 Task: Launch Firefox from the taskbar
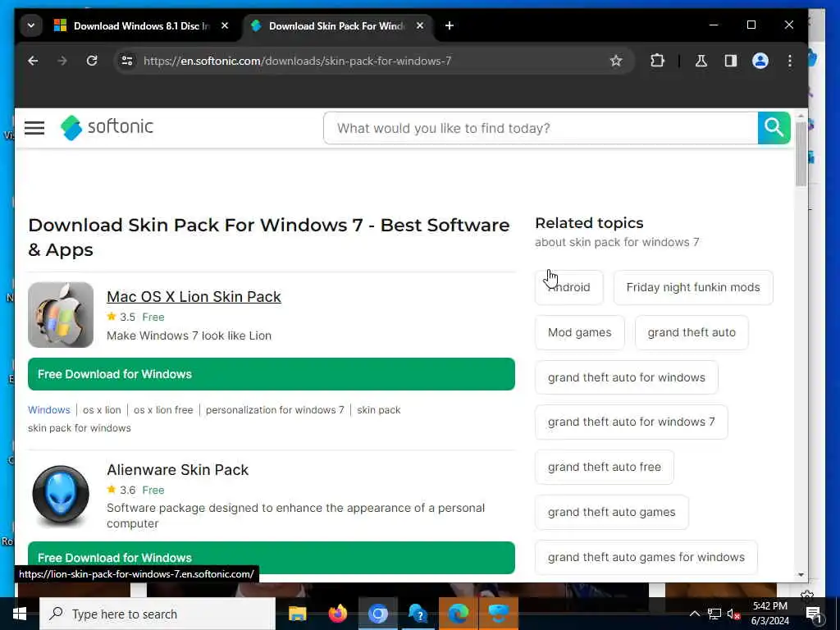[x=337, y=614]
